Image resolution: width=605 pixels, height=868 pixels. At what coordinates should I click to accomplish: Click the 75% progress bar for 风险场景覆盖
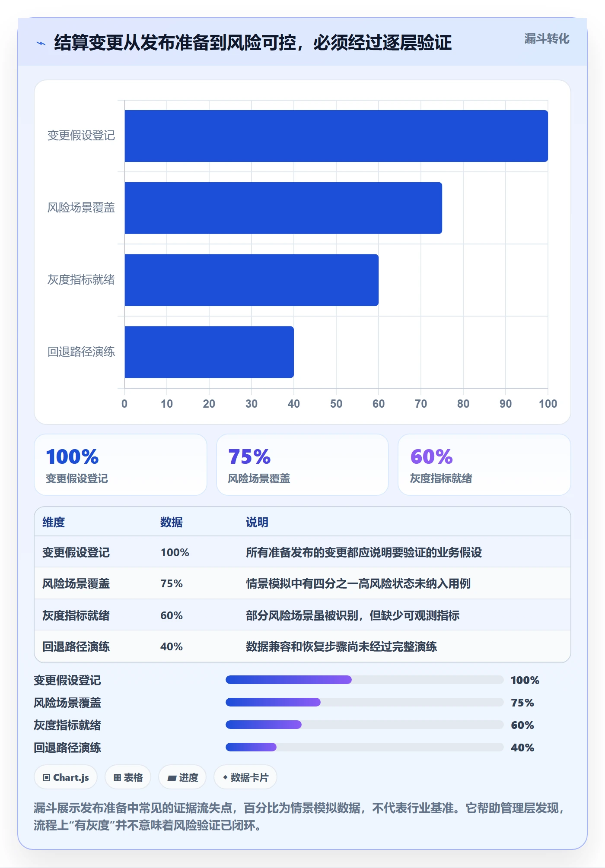tap(365, 702)
